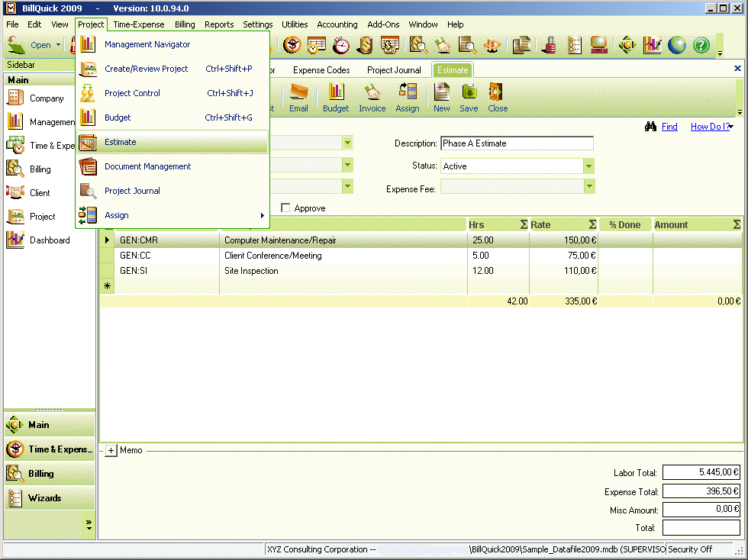Click the red padlock security icon
748x560 pixels.
550,45
